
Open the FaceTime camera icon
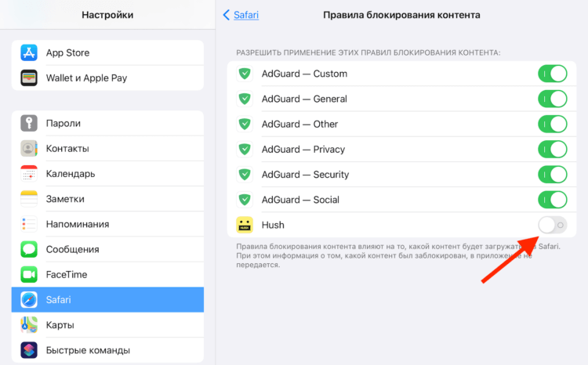point(30,274)
